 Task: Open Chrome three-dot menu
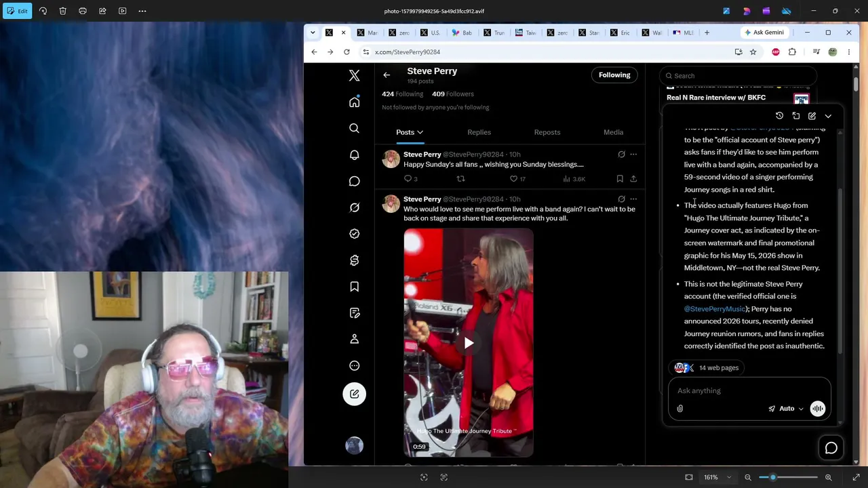pos(848,52)
